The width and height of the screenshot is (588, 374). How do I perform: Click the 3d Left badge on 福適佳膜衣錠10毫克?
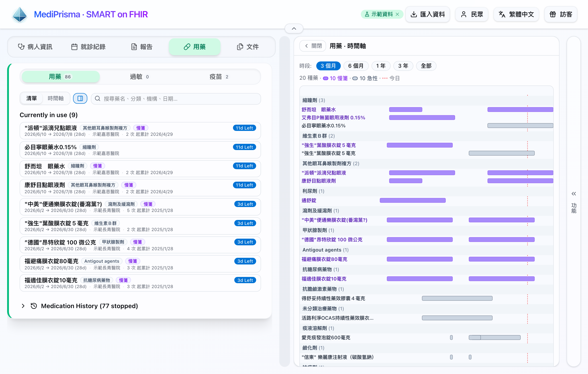245,280
